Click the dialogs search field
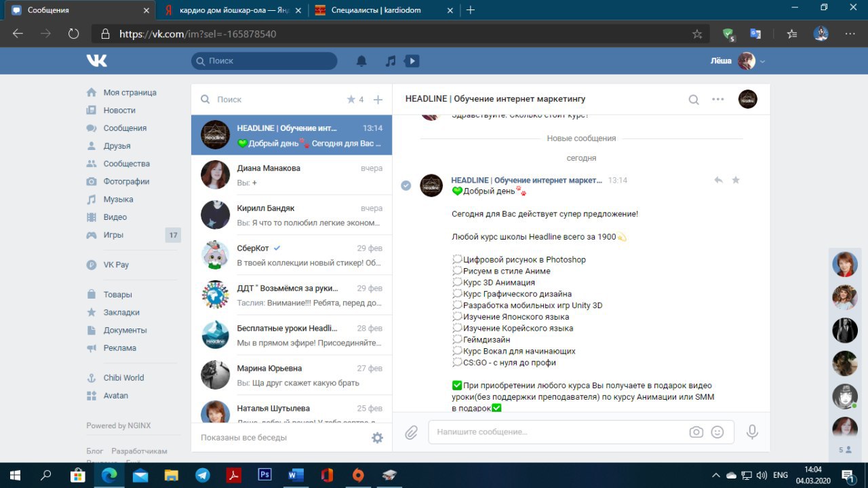The image size is (868, 488). 271,100
